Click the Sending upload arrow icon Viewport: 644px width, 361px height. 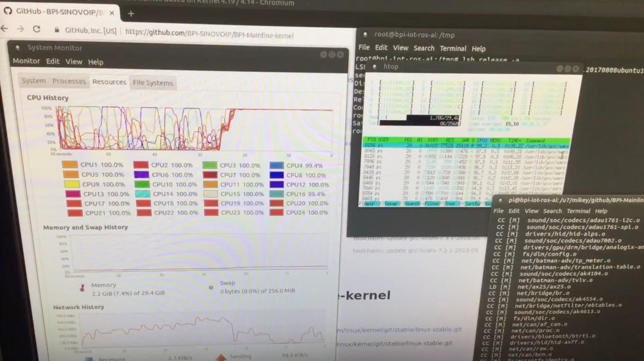(x=221, y=357)
